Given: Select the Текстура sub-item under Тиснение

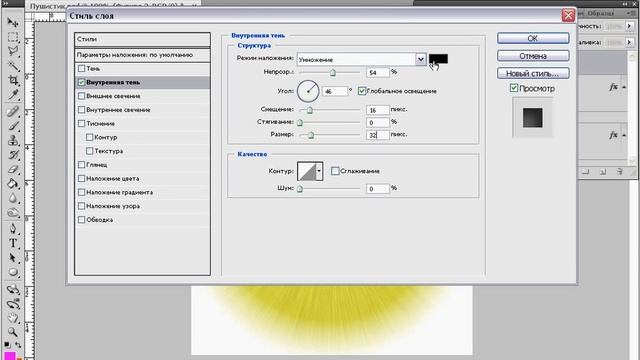Looking at the screenshot, I should pos(109,151).
